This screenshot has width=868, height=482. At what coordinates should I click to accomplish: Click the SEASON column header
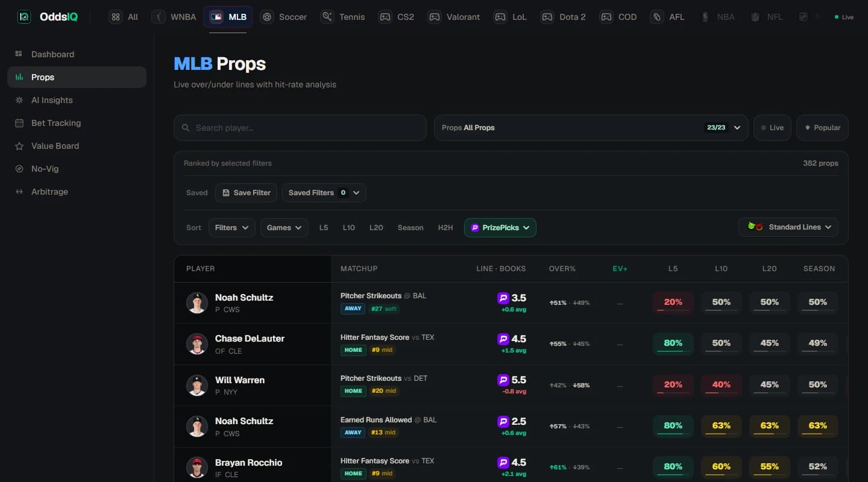click(x=819, y=269)
